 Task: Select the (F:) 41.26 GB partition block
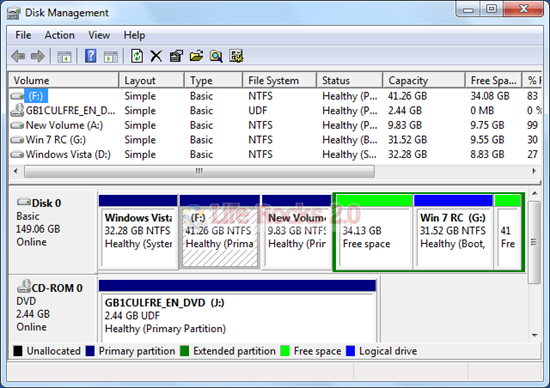[220, 232]
